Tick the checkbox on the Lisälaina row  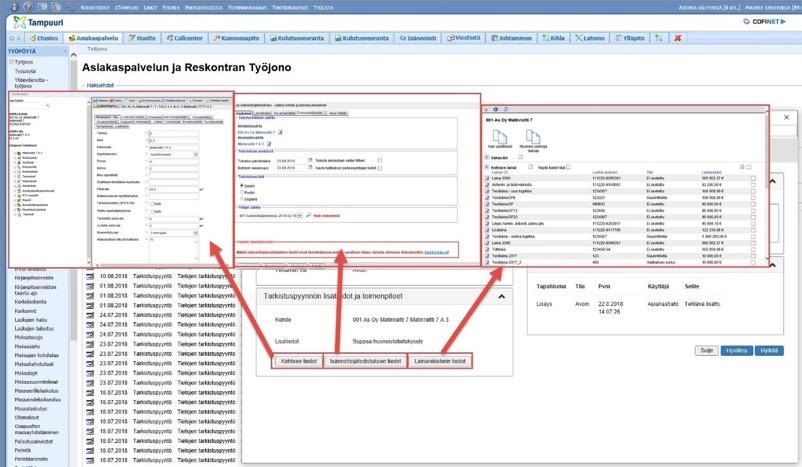pyautogui.click(x=753, y=230)
